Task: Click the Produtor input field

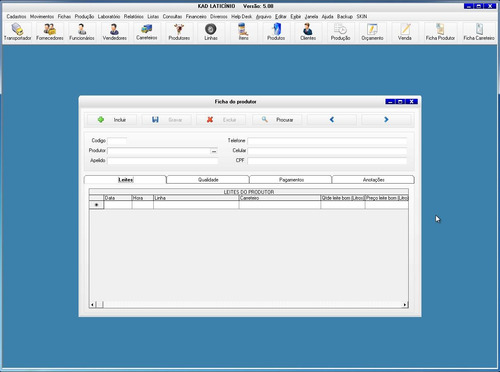Action: (159, 151)
